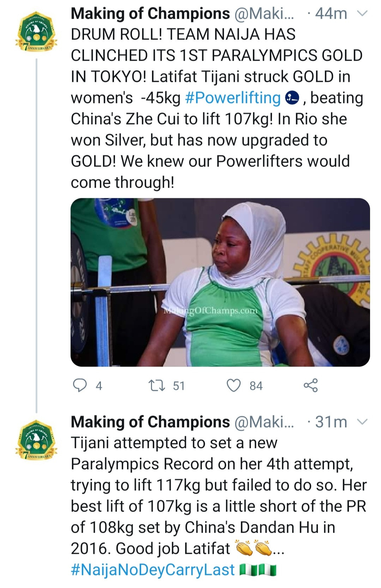Screen dimensions: 381x588
Task: Open Making of Champions name on first tweet
Action: pyautogui.click(x=150, y=14)
